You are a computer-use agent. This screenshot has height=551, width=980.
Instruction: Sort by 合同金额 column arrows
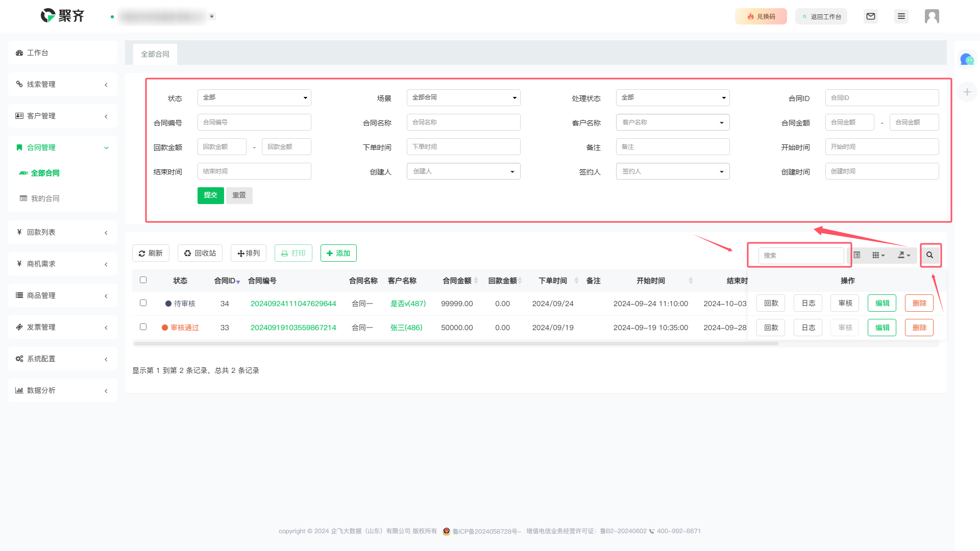[476, 281]
